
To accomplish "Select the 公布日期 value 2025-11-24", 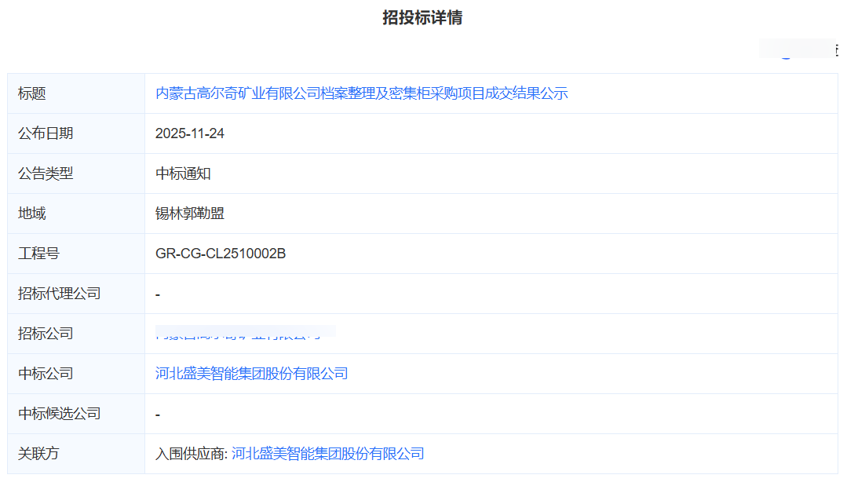I will (189, 133).
